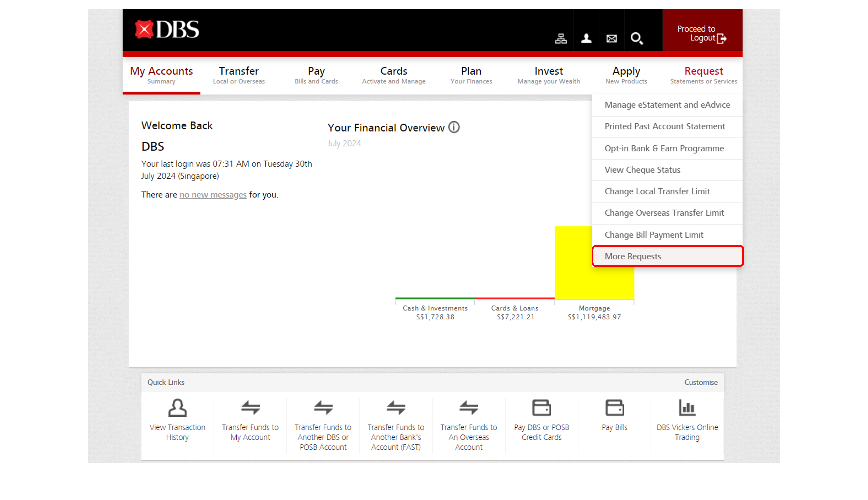Click 'Transfer Funds to My Account' label
Image resolution: width=868 pixels, height=500 pixels.
coord(250,432)
